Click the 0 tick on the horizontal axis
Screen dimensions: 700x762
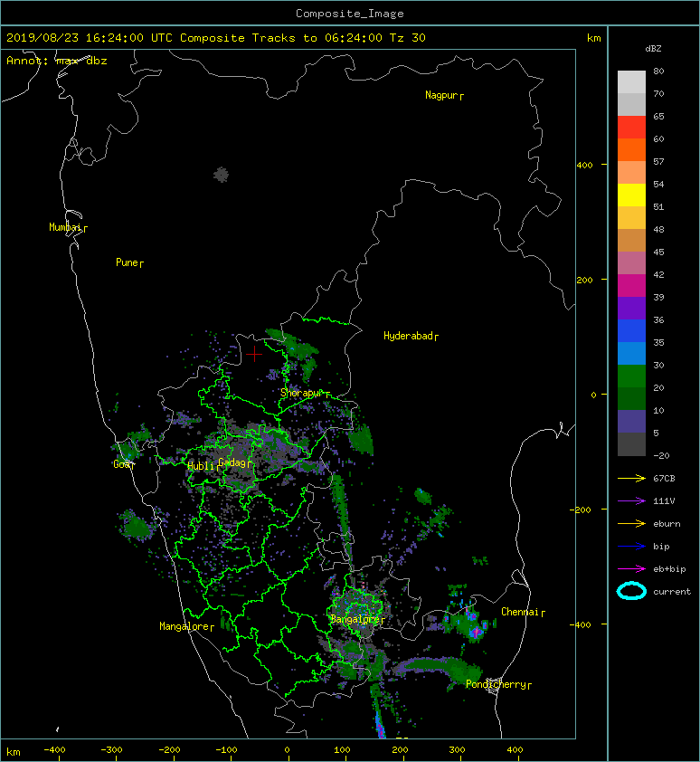point(287,750)
